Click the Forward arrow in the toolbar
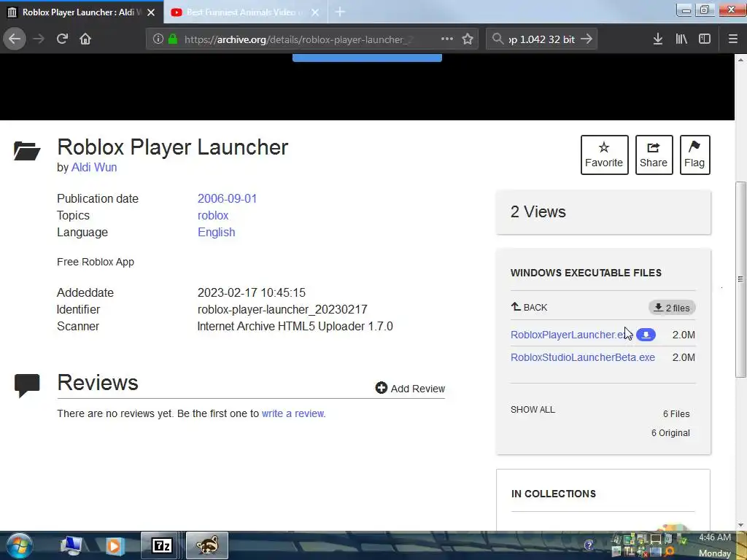747x560 pixels. coord(39,39)
